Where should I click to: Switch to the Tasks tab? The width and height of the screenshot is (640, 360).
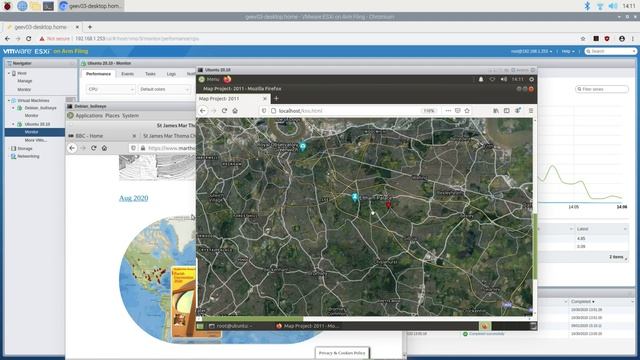click(150, 74)
